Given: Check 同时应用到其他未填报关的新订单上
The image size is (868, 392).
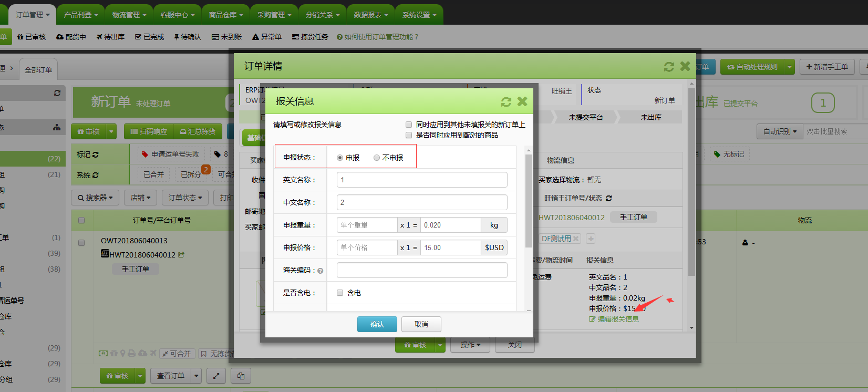Looking at the screenshot, I should tap(409, 125).
